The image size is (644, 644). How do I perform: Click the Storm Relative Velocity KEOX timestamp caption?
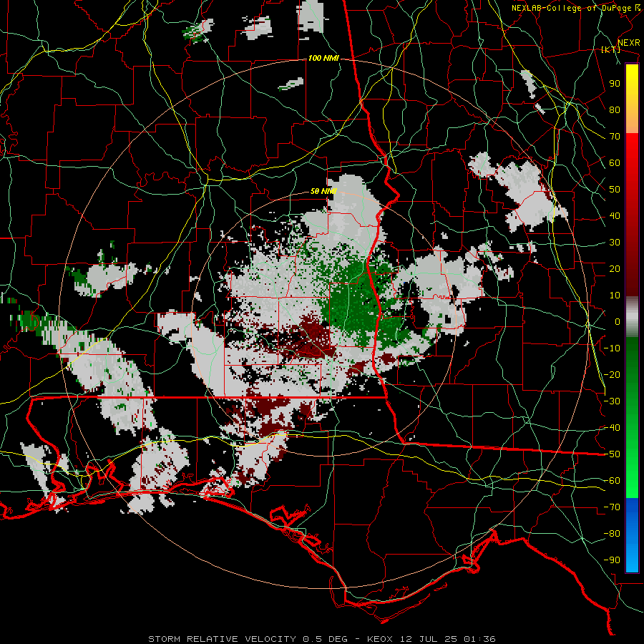click(321, 639)
